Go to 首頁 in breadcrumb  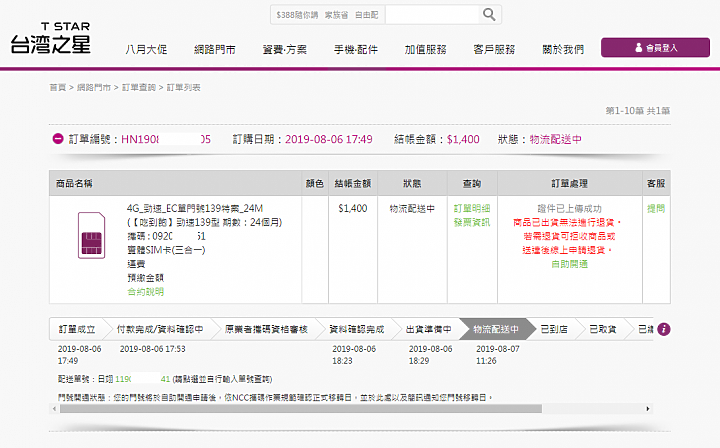coord(58,87)
